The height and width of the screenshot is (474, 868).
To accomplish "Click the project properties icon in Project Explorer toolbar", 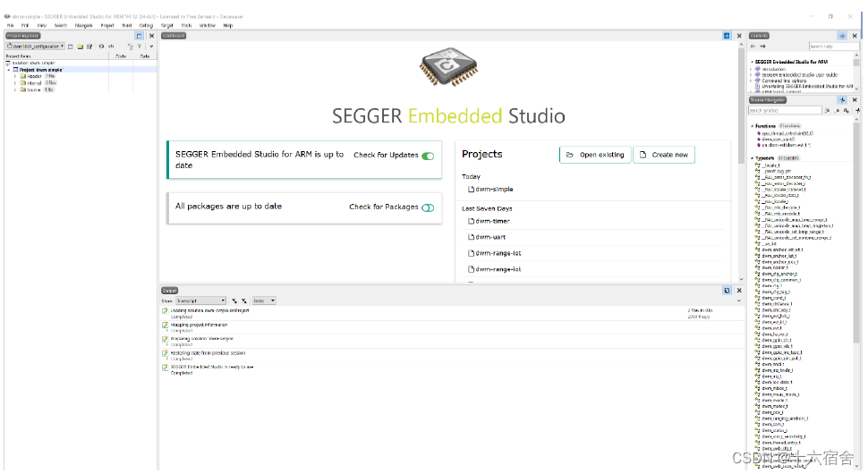I will point(89,47).
